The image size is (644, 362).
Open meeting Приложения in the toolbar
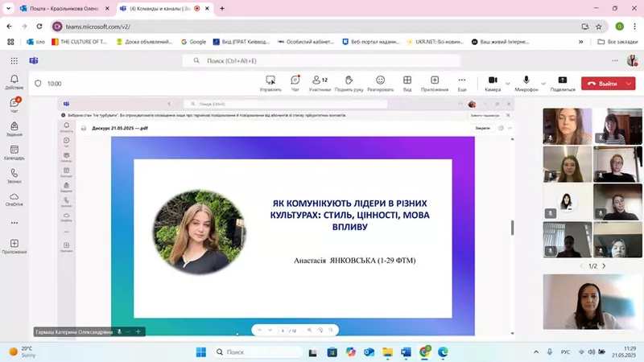pyautogui.click(x=435, y=84)
